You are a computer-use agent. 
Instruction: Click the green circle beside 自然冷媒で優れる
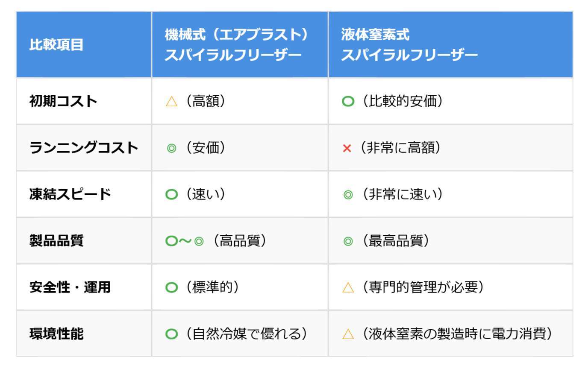[x=171, y=334]
